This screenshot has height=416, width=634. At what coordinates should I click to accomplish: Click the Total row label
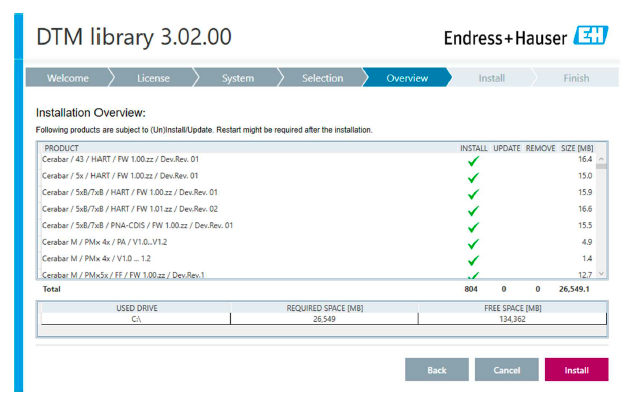click(x=51, y=289)
